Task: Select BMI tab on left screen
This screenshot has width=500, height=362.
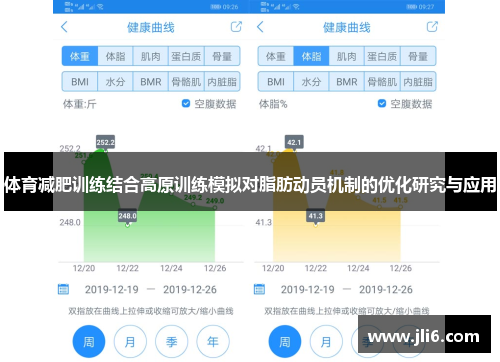Action: point(80,81)
